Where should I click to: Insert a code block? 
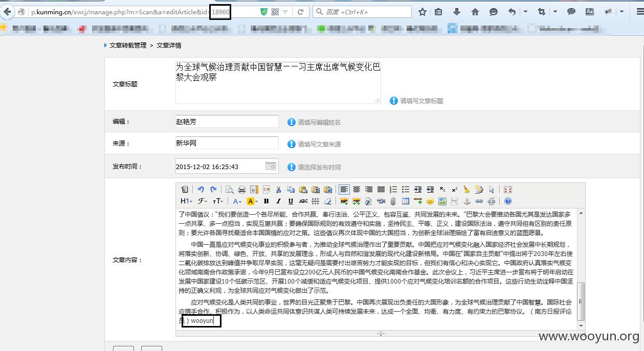point(266,190)
